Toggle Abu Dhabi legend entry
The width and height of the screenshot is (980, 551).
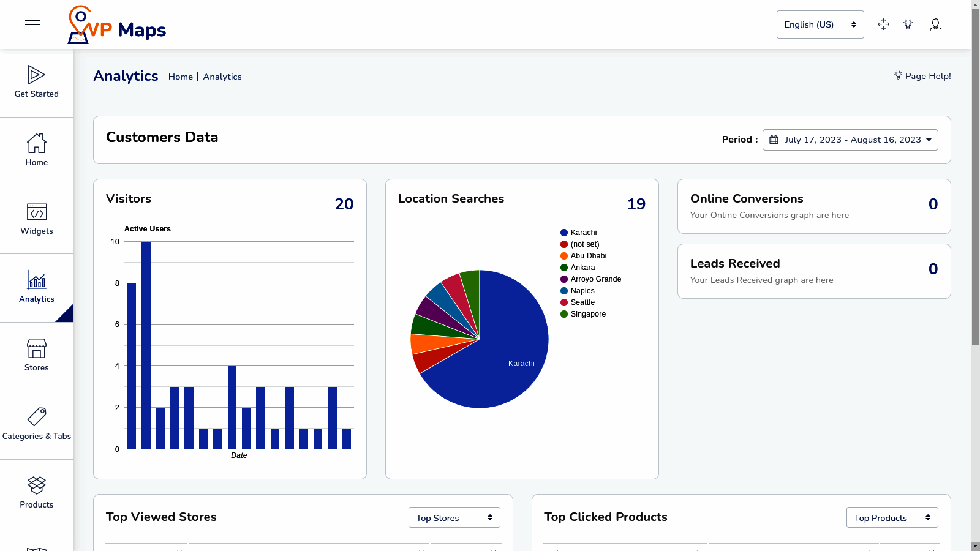(x=588, y=256)
